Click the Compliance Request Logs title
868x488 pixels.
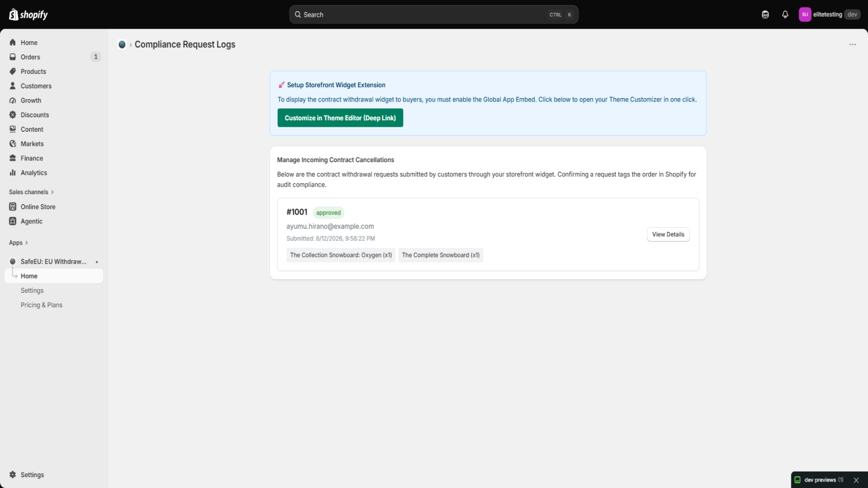click(185, 44)
